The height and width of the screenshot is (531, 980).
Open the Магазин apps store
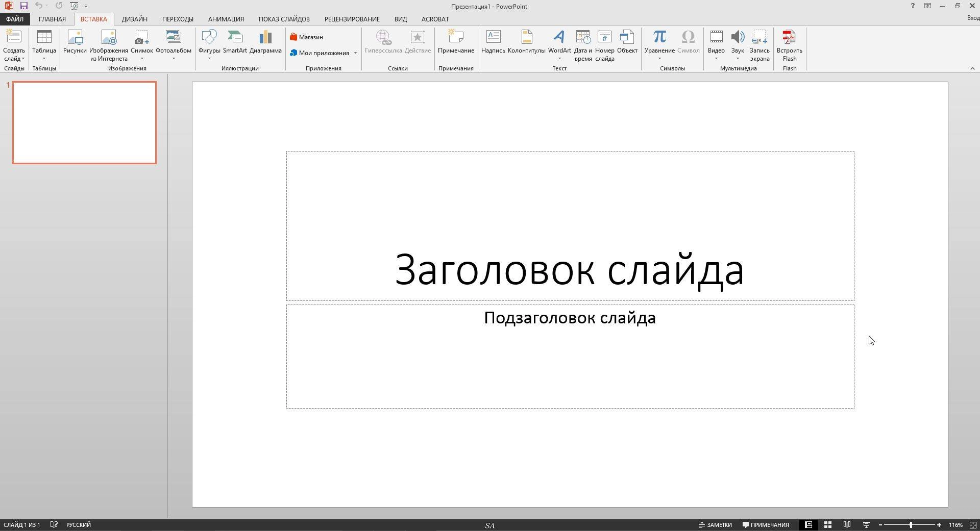pyautogui.click(x=306, y=37)
